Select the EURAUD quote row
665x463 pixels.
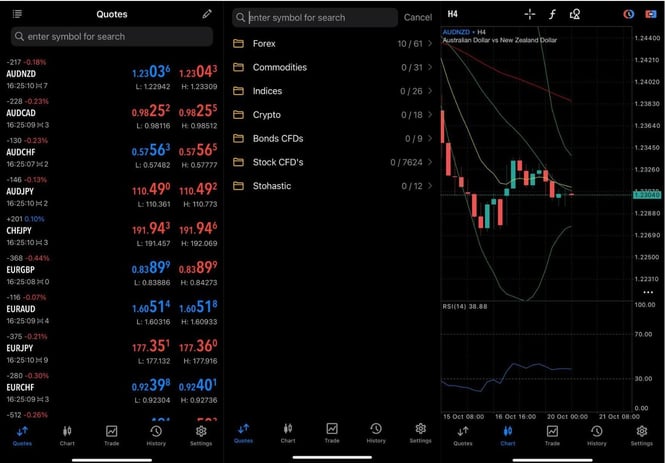click(112, 309)
